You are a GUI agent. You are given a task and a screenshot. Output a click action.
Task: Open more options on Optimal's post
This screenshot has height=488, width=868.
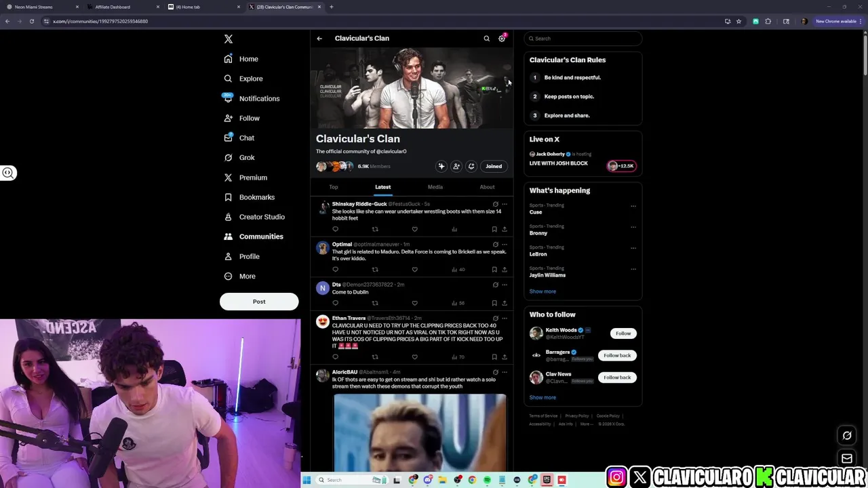pos(505,245)
